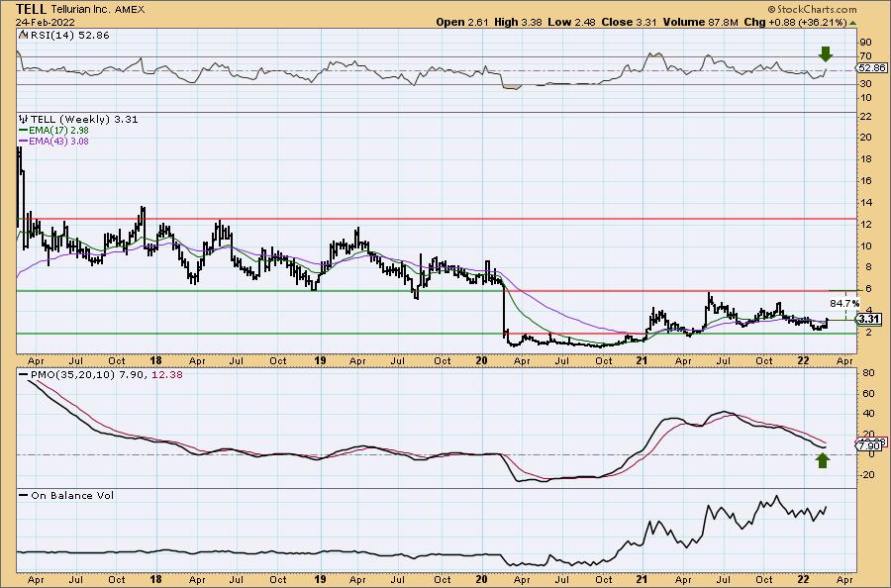Screen dimensions: 891x588
Task: Click the High 3.38 value
Action: [518, 22]
